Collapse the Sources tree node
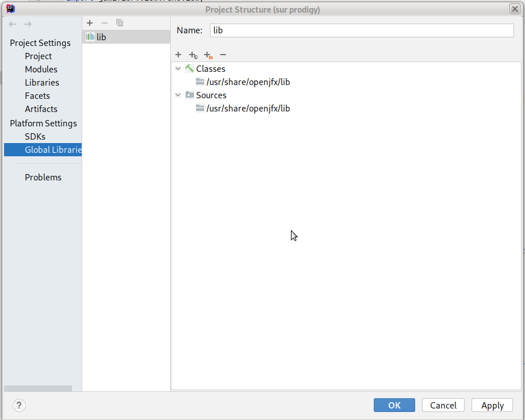Image resolution: width=525 pixels, height=420 pixels. [178, 95]
